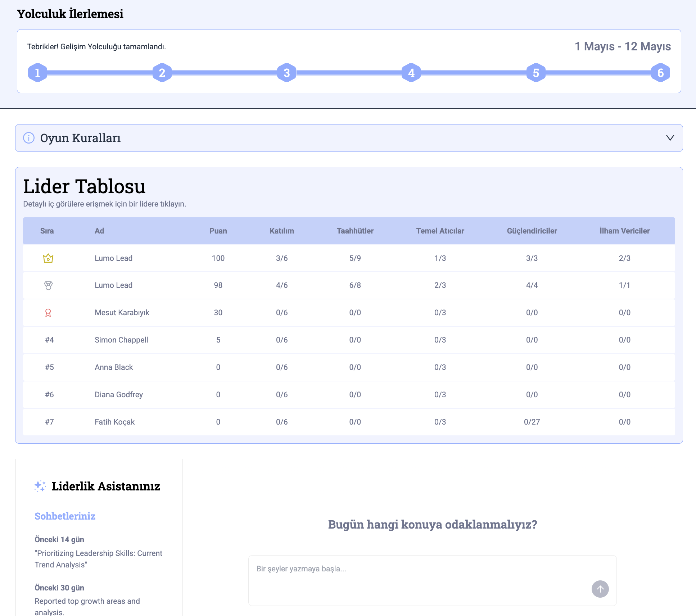Select journey step 1 hexagon

click(37, 73)
